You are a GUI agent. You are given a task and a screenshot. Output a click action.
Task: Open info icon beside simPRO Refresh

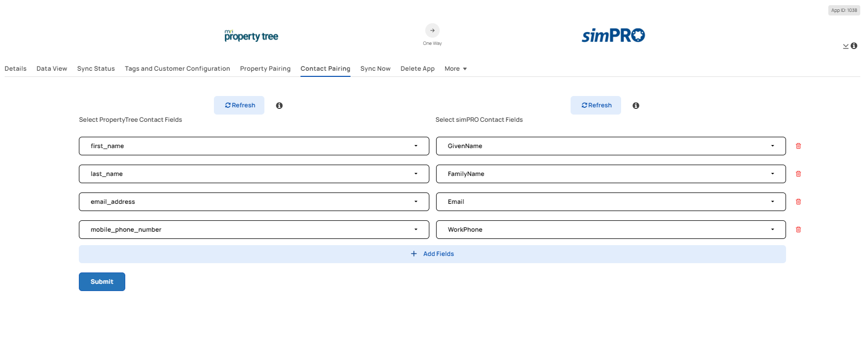tap(636, 105)
